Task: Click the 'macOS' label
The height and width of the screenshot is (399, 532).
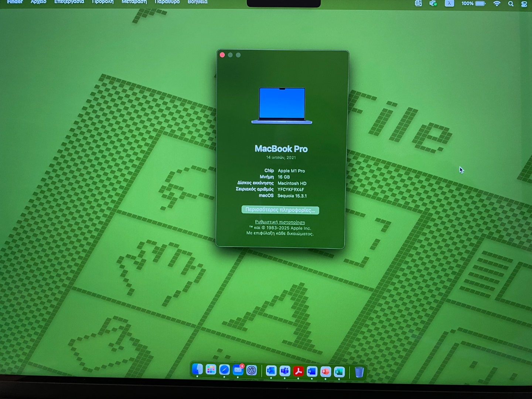Action: (266, 195)
